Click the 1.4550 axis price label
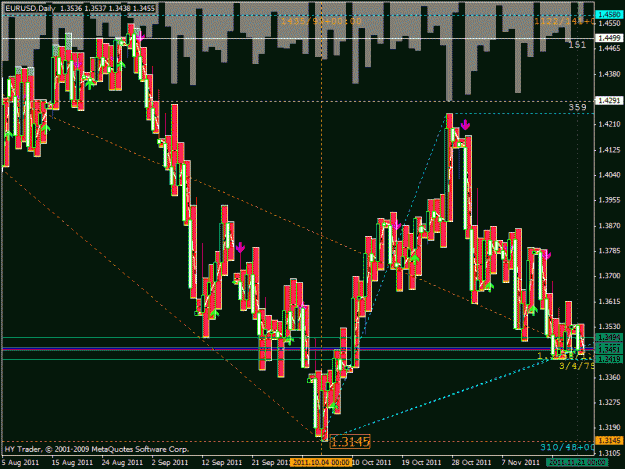Screen dimensions: 625x469 coord(609,23)
